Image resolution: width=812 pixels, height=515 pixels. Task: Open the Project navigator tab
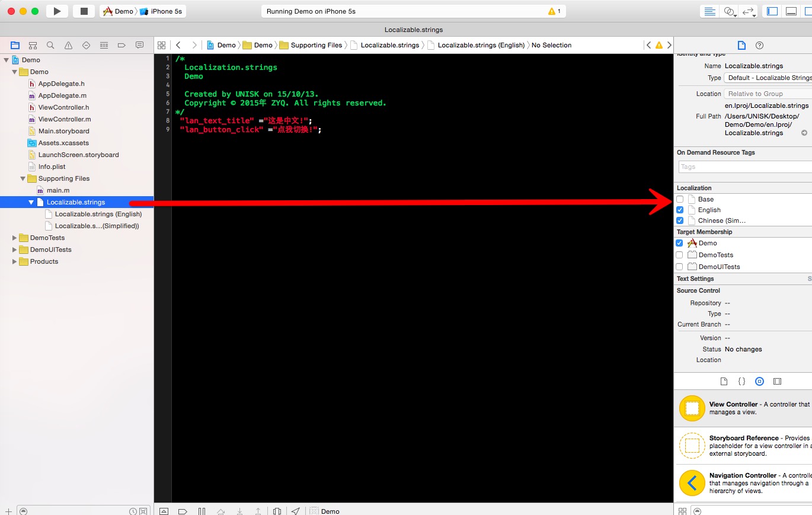click(15, 45)
